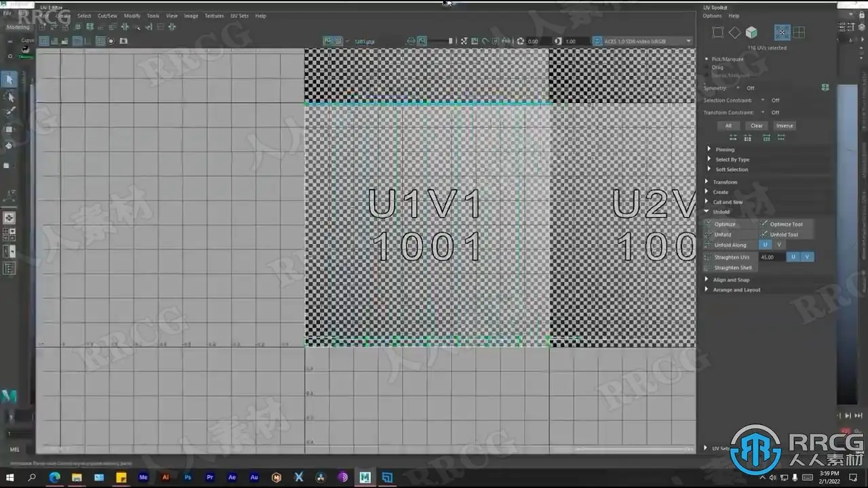Toggle the wireframe display icon in UV Editor toolbar

44,41
